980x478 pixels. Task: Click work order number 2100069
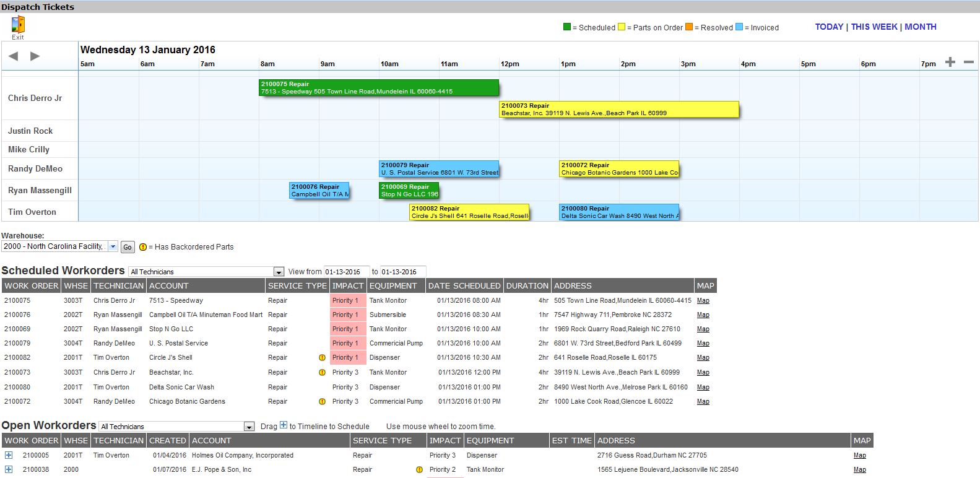pyautogui.click(x=17, y=329)
